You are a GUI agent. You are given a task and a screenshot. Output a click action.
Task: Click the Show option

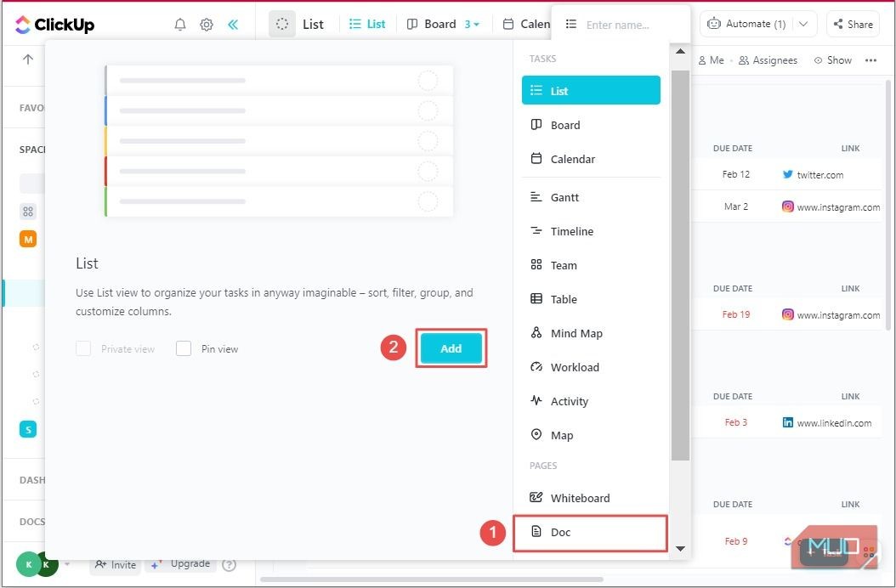point(832,60)
